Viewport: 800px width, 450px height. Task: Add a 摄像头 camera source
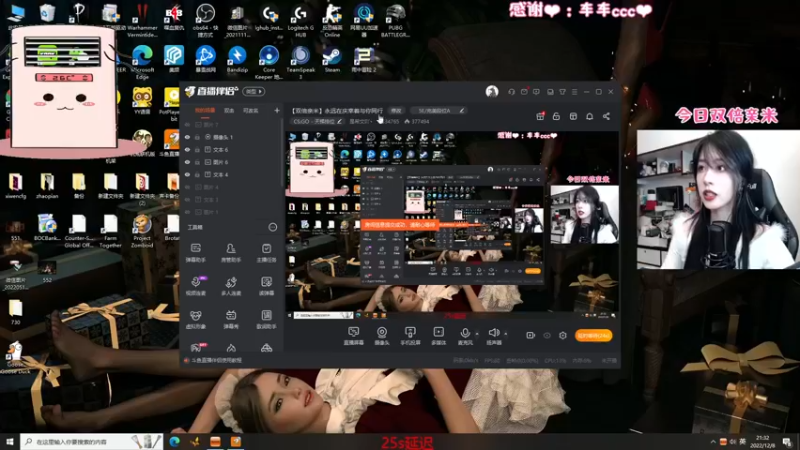(382, 336)
